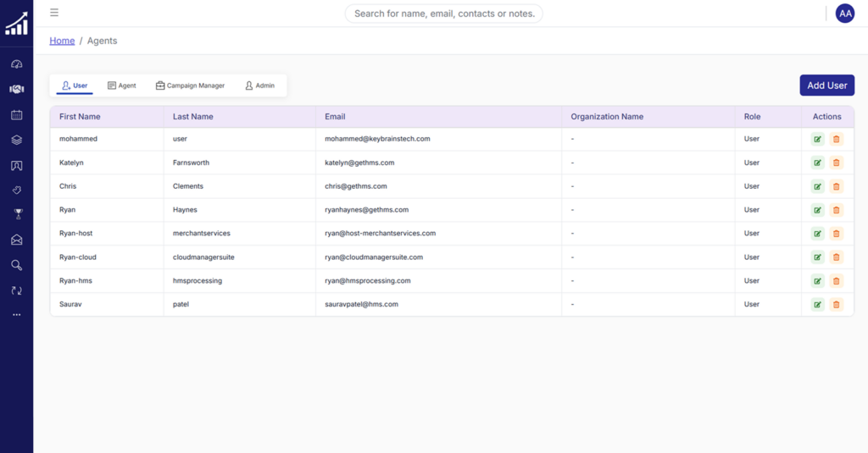Viewport: 868px width, 453px height.
Task: Go to the Home breadcrumb link
Action: (x=62, y=41)
